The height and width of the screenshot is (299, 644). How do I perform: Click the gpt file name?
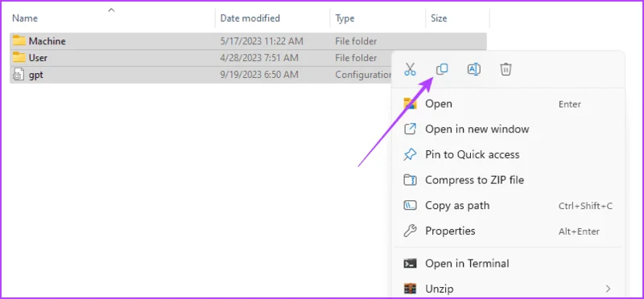tap(36, 75)
